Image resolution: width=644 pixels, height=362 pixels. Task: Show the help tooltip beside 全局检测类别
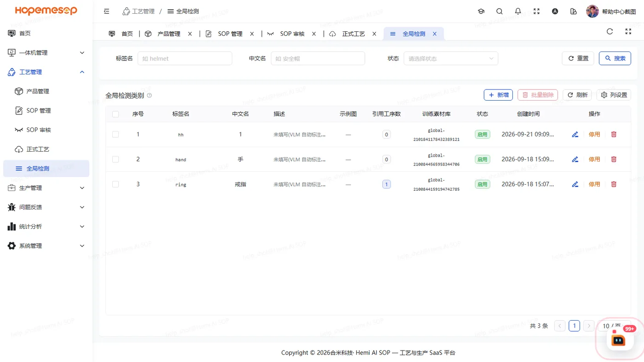point(149,96)
